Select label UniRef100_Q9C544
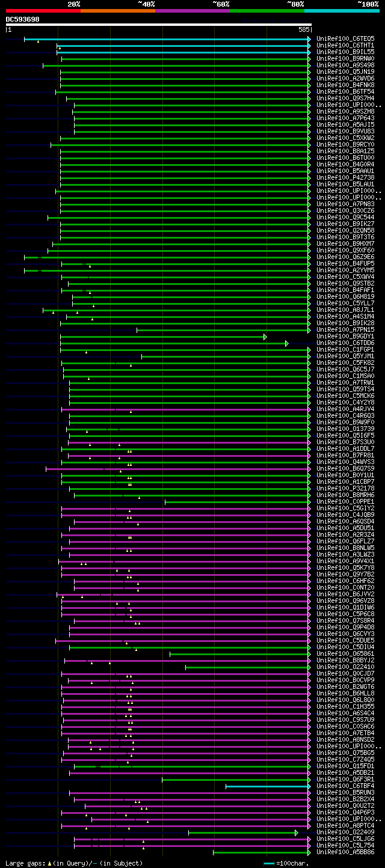 point(345,217)
